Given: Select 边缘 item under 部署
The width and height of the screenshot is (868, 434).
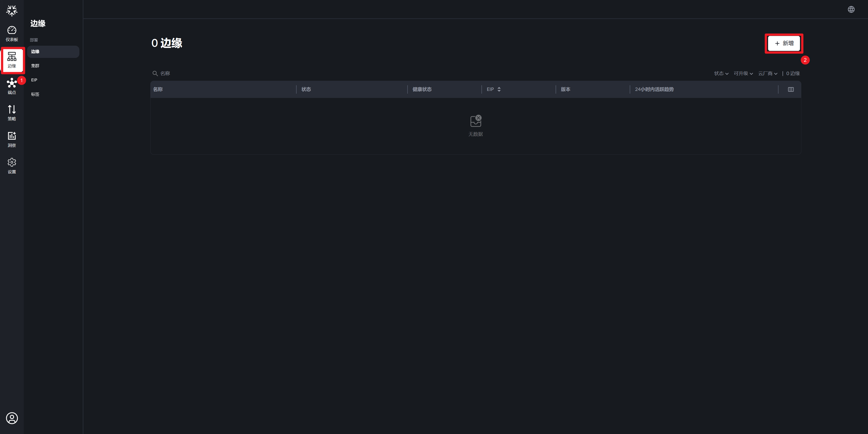Looking at the screenshot, I should (53, 52).
